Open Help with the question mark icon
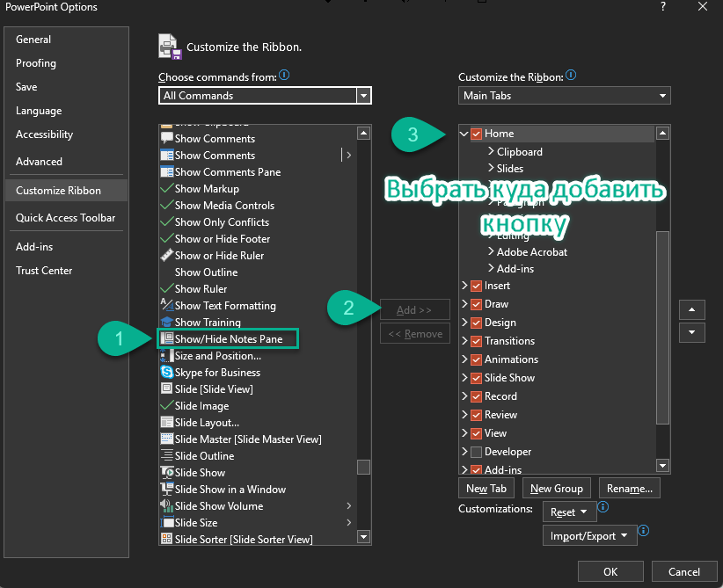Image resolution: width=723 pixels, height=588 pixels. click(x=663, y=6)
